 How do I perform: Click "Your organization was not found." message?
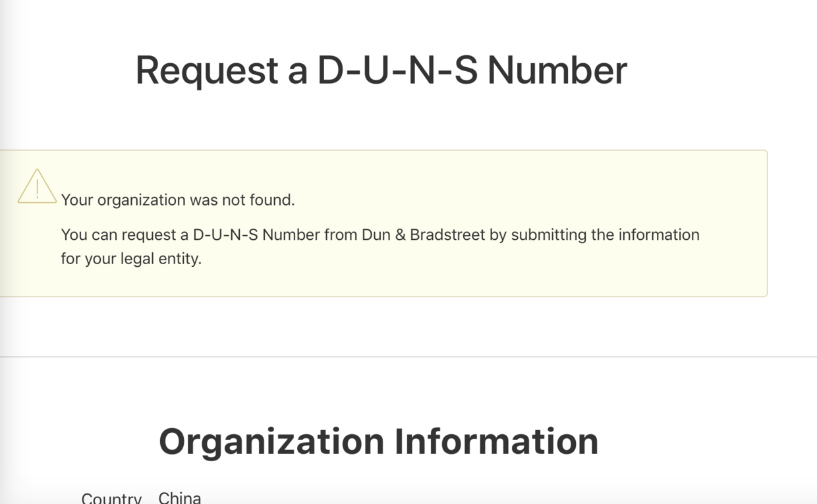(x=178, y=200)
